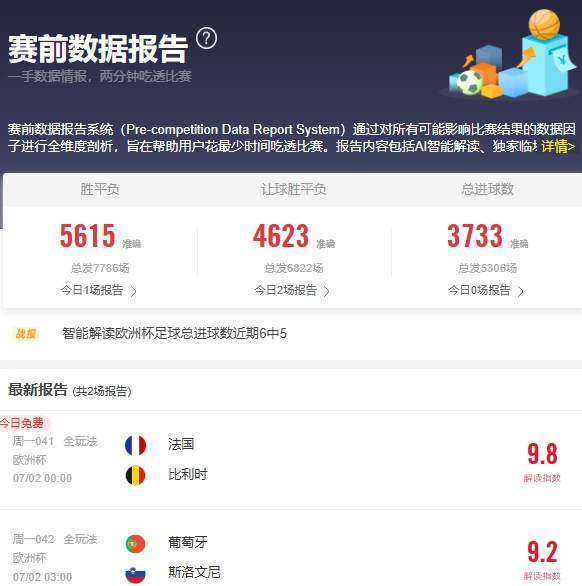This screenshot has width=582, height=586.
Task: Click the France flag icon
Action: (135, 445)
